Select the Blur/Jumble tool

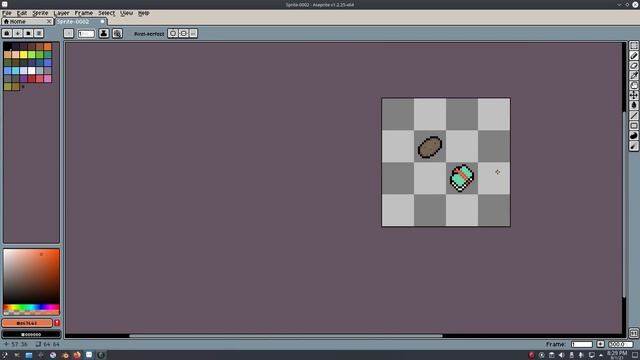pyautogui.click(x=633, y=146)
